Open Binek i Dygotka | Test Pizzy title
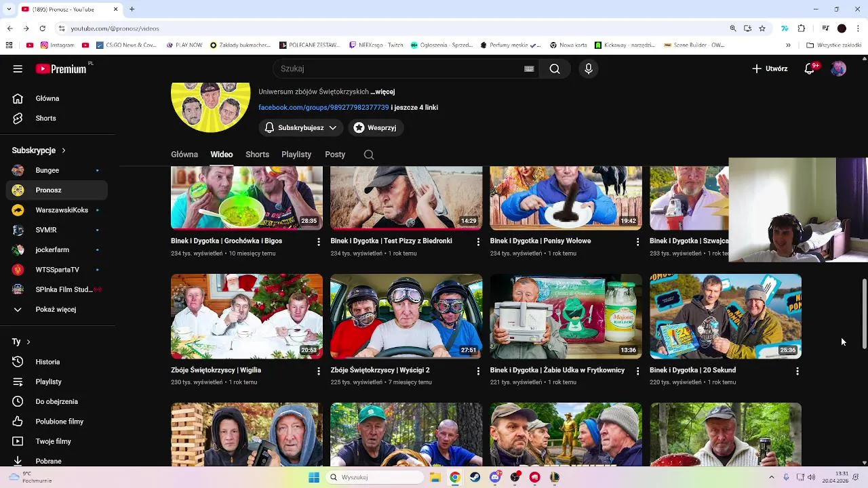Viewport: 868px width, 488px height. (391, 241)
